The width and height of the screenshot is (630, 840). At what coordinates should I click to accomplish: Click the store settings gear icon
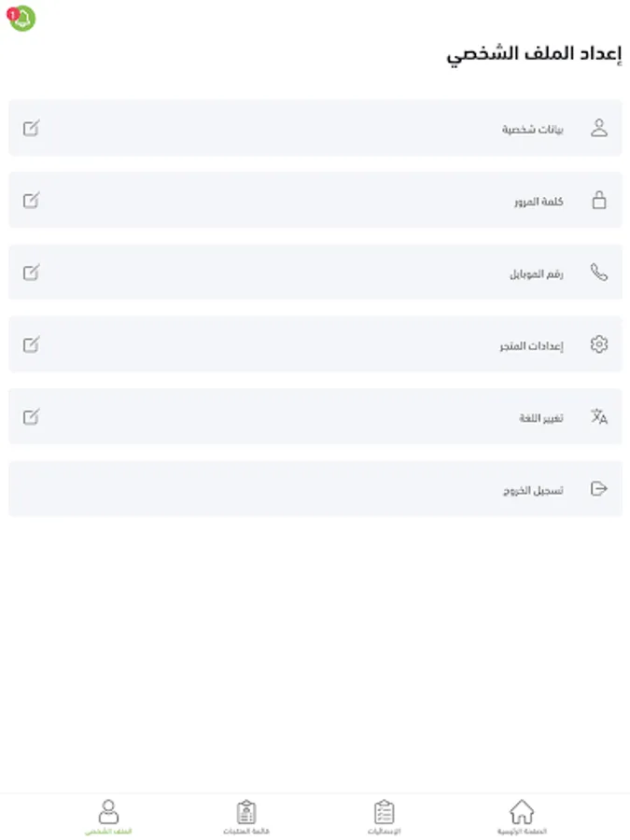(x=599, y=344)
